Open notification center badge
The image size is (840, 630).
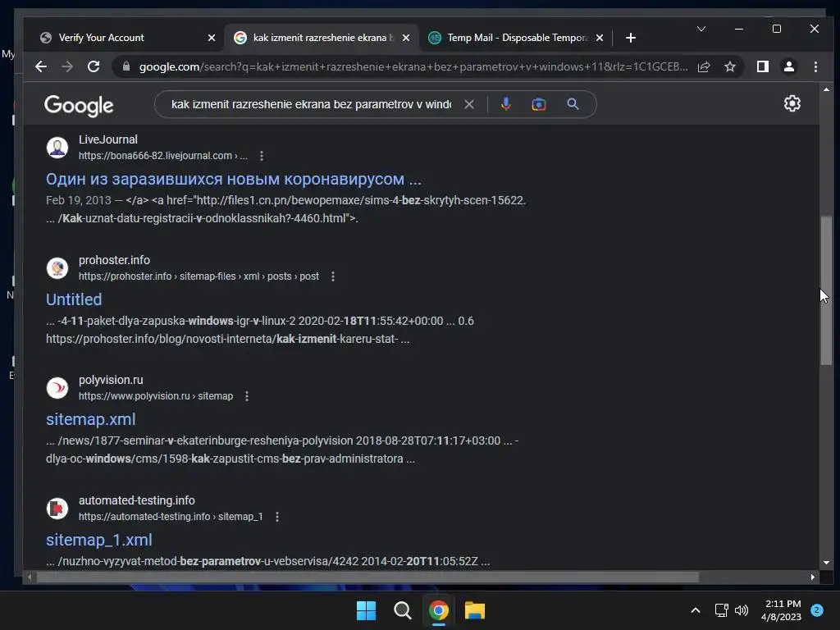817,610
